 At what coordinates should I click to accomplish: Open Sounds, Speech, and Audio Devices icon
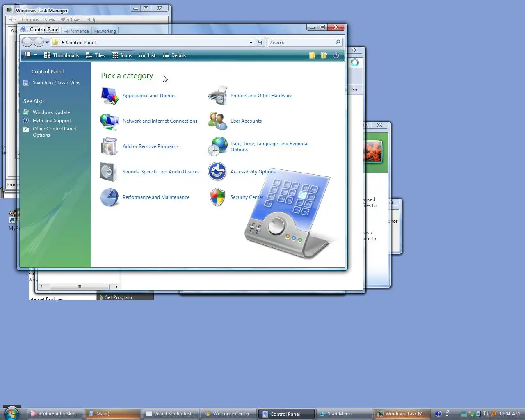[x=109, y=172]
